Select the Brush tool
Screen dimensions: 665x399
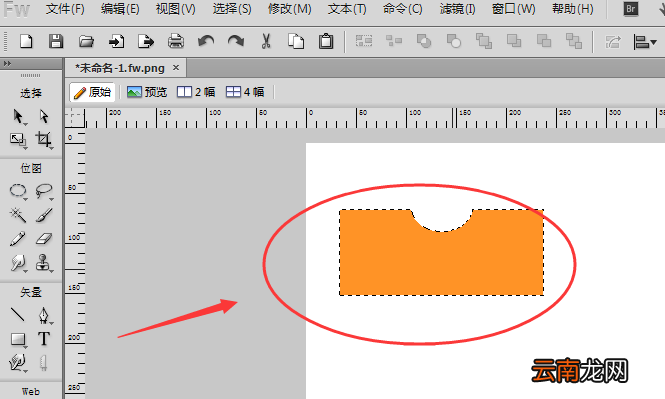(x=44, y=215)
